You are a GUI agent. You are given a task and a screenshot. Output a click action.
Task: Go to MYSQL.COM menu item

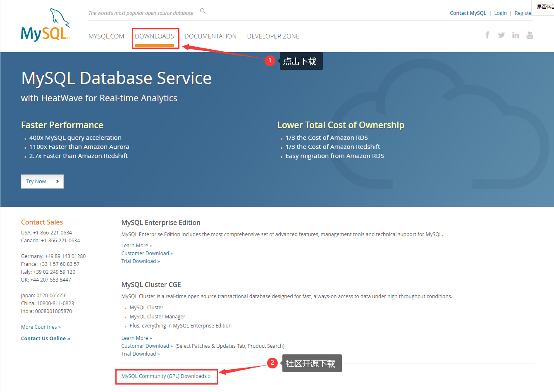pyautogui.click(x=106, y=36)
